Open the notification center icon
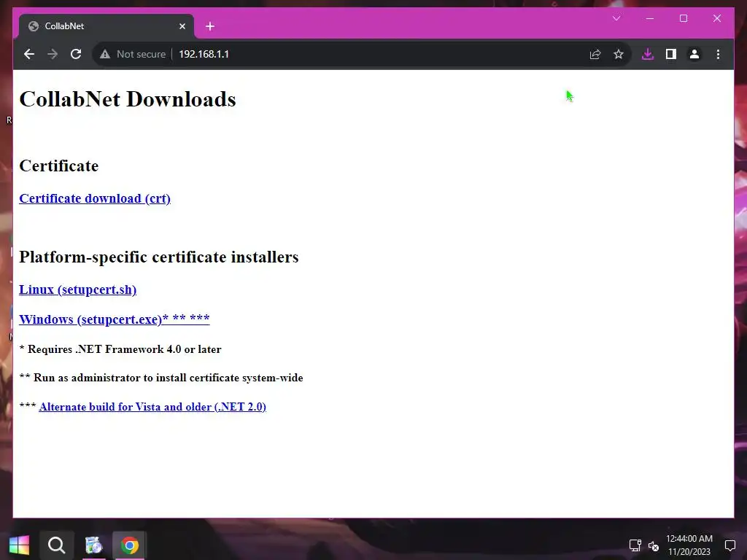 (x=729, y=545)
